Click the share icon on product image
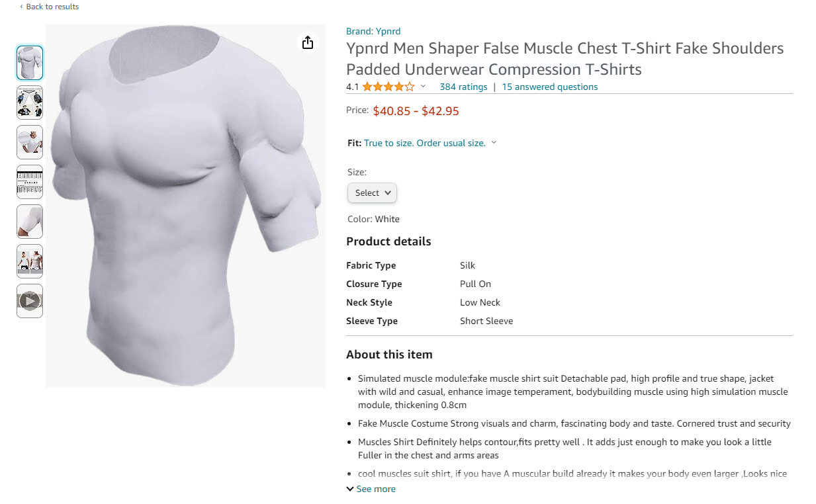This screenshot has height=504, width=816. (308, 42)
